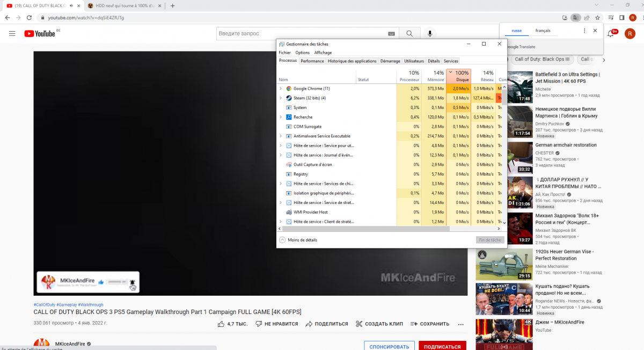Click ПОДЕЛИТЬСЯ to share the video
The width and height of the screenshot is (644, 350).
[x=327, y=324]
